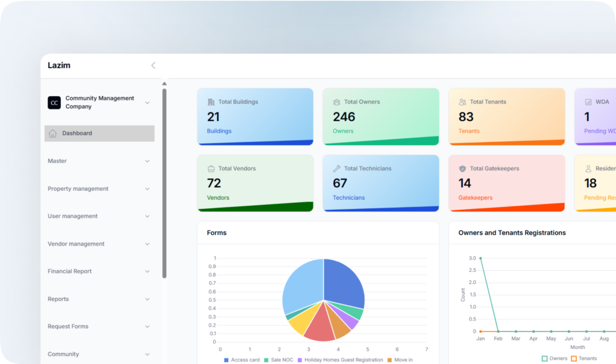Click the Total Tenants people icon
The image size is (616, 364).
coord(463,102)
